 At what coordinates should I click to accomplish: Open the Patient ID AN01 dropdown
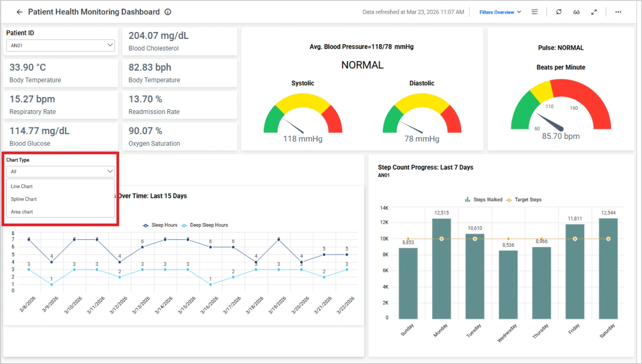61,45
